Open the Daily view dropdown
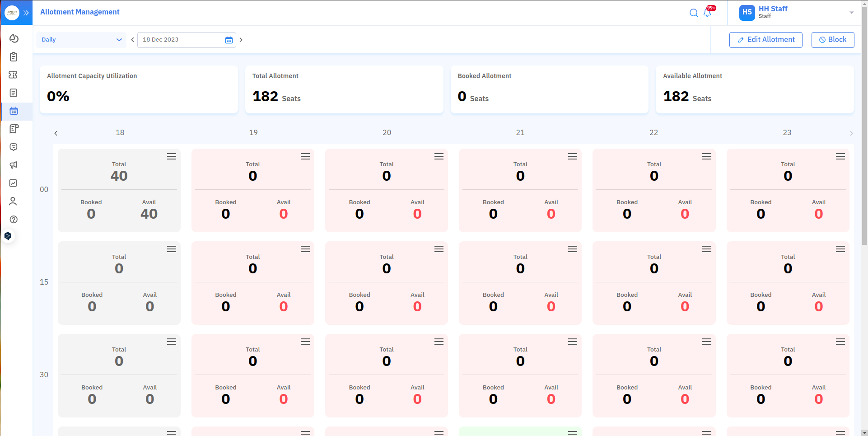 coord(81,40)
